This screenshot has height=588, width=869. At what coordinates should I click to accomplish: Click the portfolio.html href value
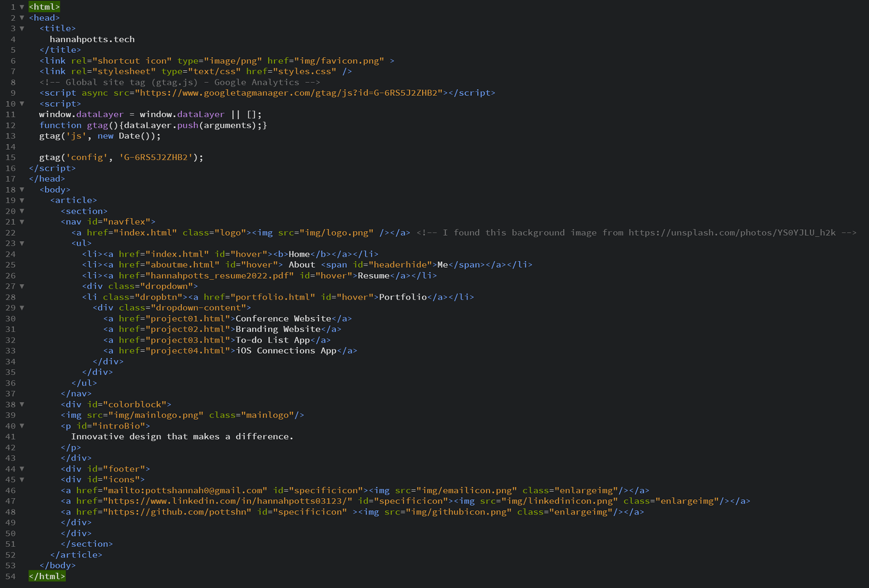pos(273,297)
